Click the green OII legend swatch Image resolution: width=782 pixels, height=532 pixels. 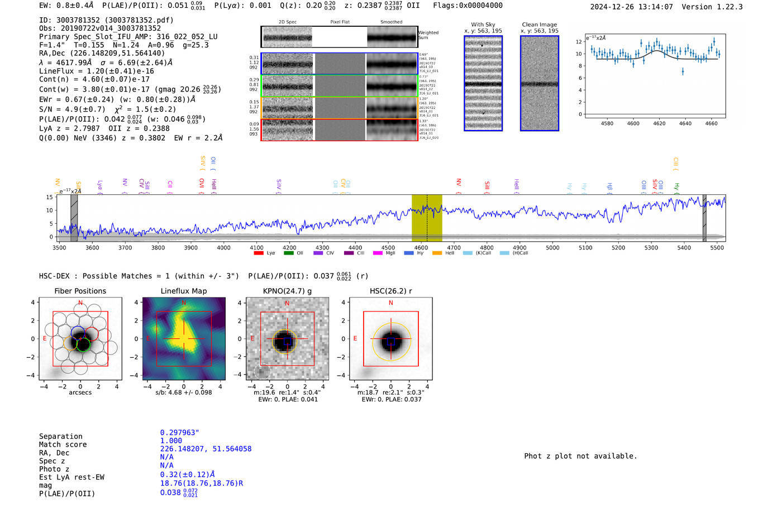tap(288, 253)
